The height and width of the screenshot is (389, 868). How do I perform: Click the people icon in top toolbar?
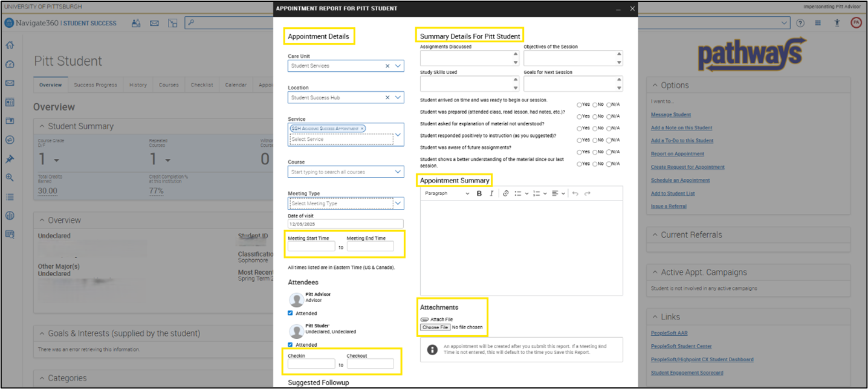pyautogui.click(x=136, y=23)
